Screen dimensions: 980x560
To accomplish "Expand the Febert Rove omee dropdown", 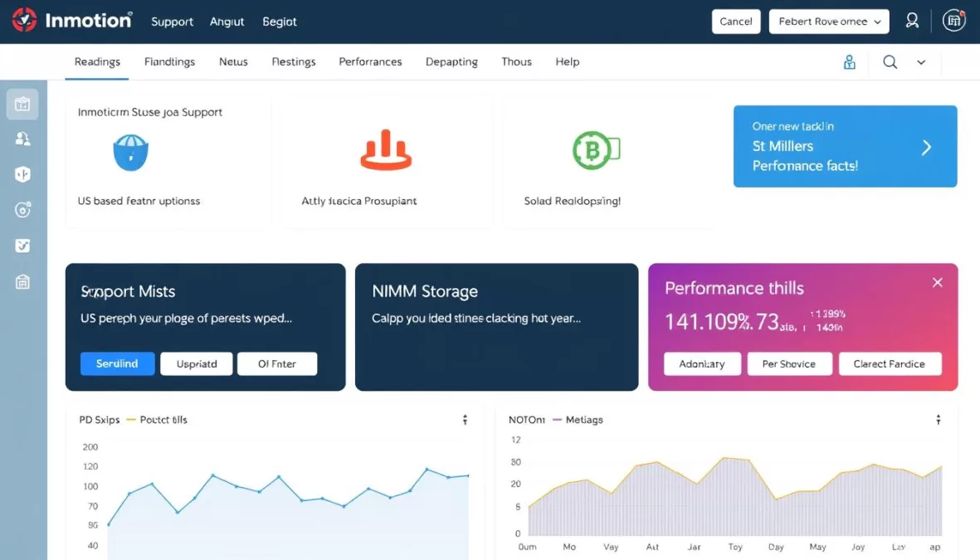I will click(x=829, y=21).
